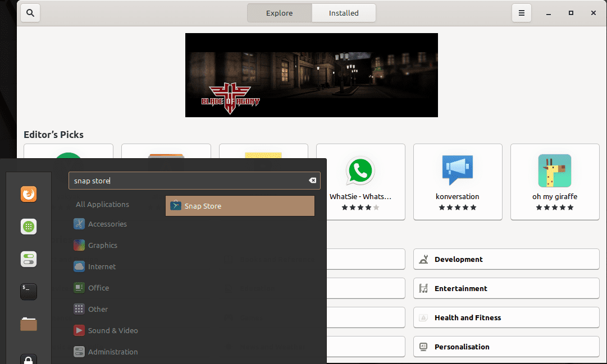Image resolution: width=607 pixels, height=364 pixels.
Task: Open the Accessories category
Action: (101, 224)
